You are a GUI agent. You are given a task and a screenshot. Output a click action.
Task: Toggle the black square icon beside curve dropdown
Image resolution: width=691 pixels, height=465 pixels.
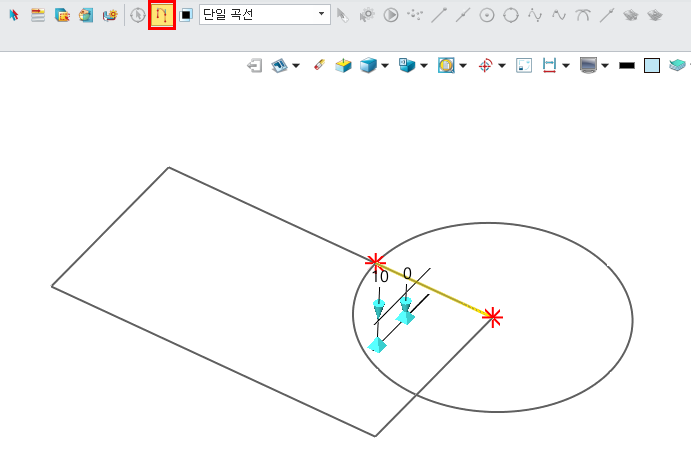(x=186, y=15)
